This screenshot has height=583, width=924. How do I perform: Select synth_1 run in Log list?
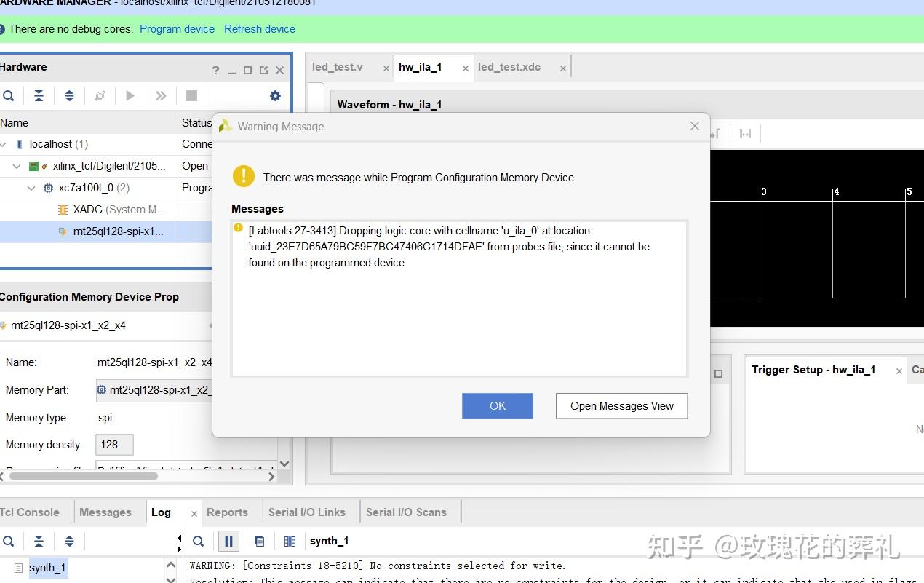click(x=48, y=568)
